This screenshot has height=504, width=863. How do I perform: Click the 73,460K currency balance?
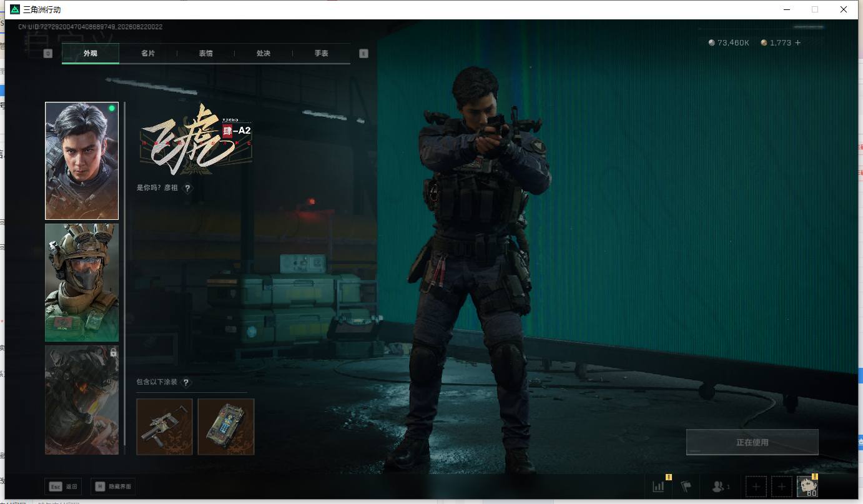tap(729, 42)
